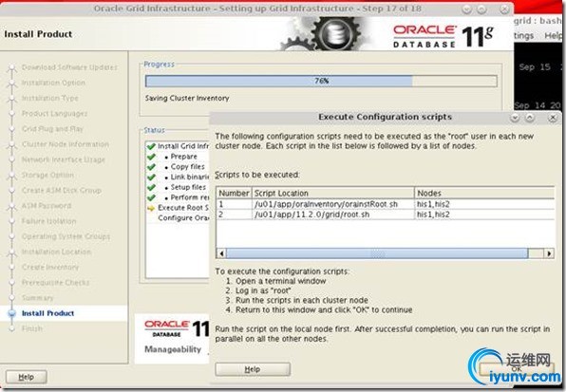Click green checkmark next to Copy files
The image size is (566, 392).
coord(151,167)
